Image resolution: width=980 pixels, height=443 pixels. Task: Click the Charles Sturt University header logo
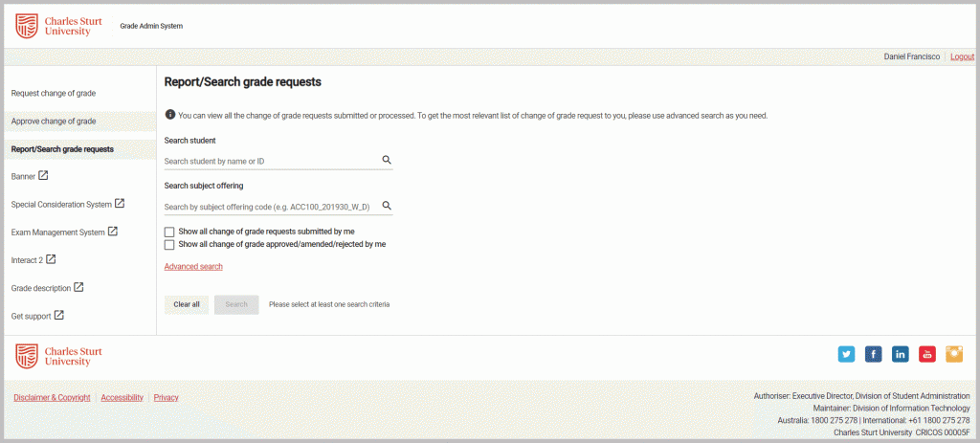tap(58, 26)
